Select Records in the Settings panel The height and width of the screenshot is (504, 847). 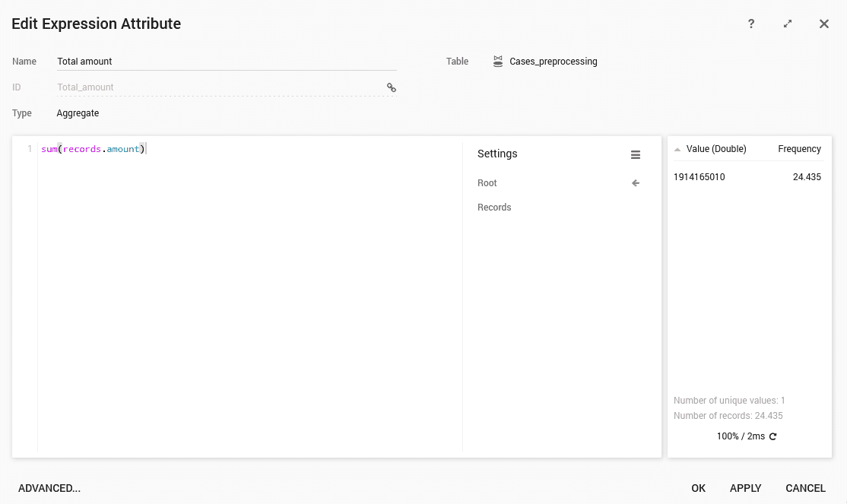point(494,208)
